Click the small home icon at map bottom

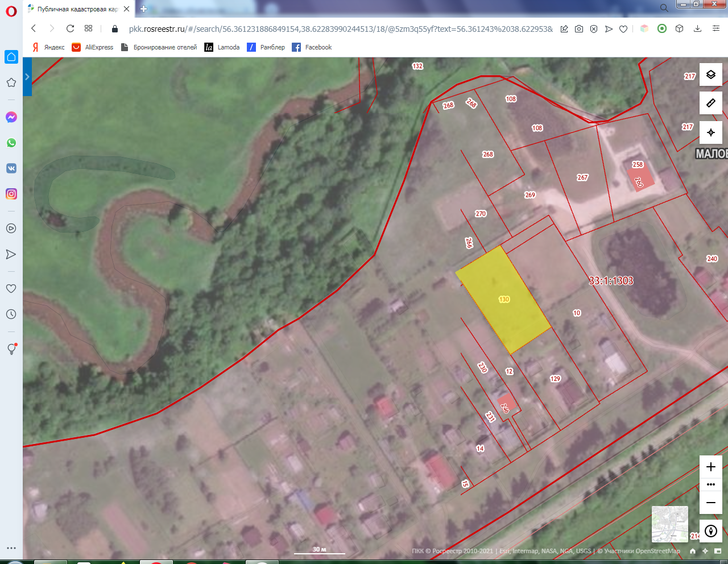point(692,551)
